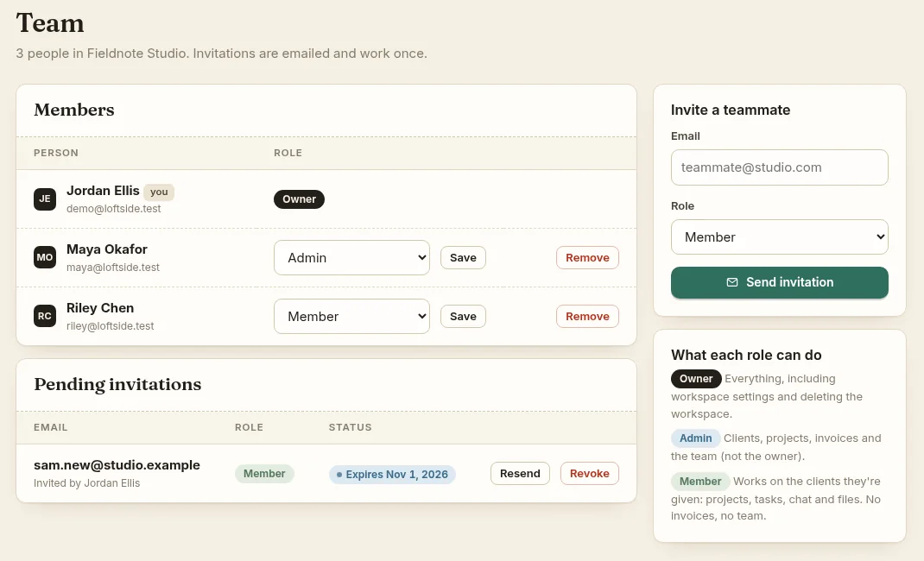Click the 'you' tag beside Jordan Ellis
Image resolution: width=924 pixels, height=561 pixels.
(x=159, y=192)
